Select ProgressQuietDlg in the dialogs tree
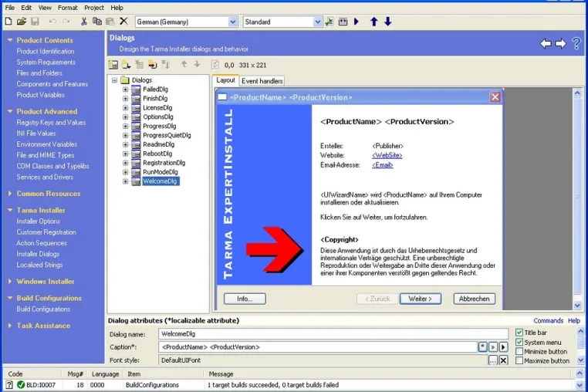588x392 pixels. pyautogui.click(x=167, y=135)
